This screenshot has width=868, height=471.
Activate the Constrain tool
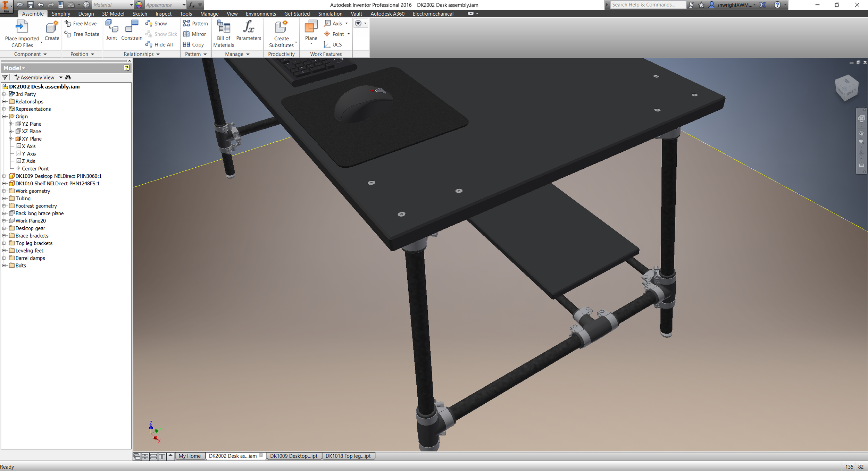coord(132,30)
